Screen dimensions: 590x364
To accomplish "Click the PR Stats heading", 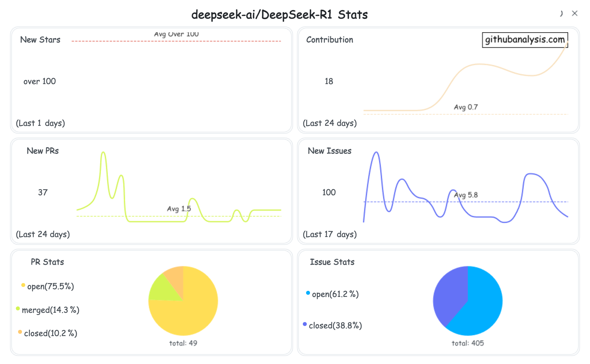I will point(47,262).
